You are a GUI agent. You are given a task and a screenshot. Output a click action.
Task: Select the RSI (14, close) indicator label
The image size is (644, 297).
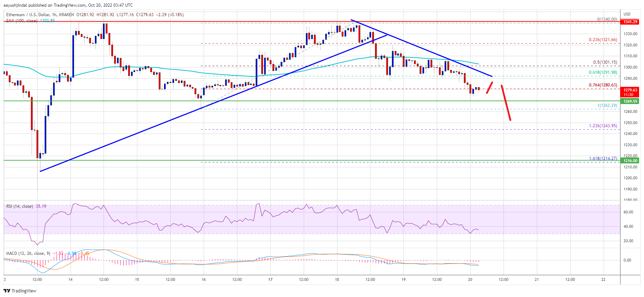click(20, 206)
